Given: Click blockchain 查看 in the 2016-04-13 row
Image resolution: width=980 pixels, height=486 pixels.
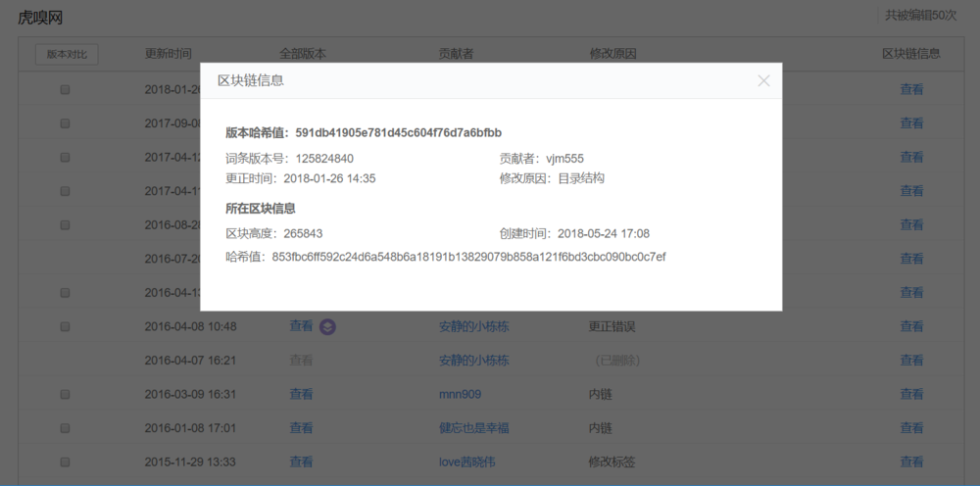Looking at the screenshot, I should 911,292.
